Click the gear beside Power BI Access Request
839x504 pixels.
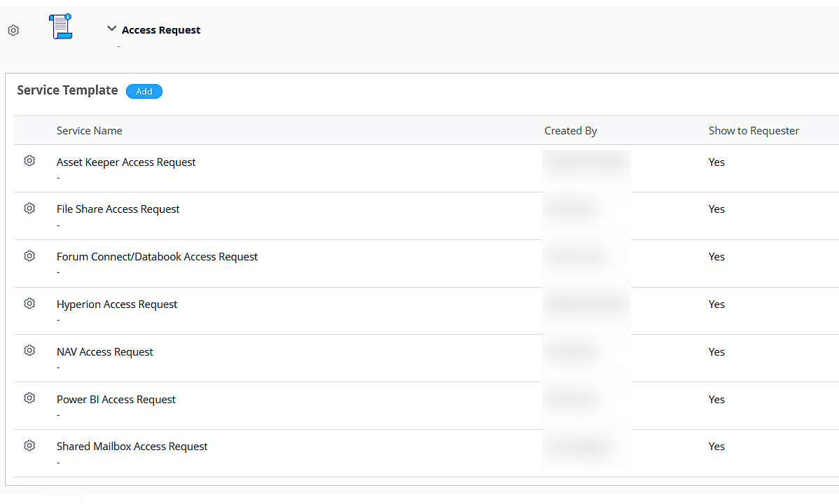pos(29,398)
